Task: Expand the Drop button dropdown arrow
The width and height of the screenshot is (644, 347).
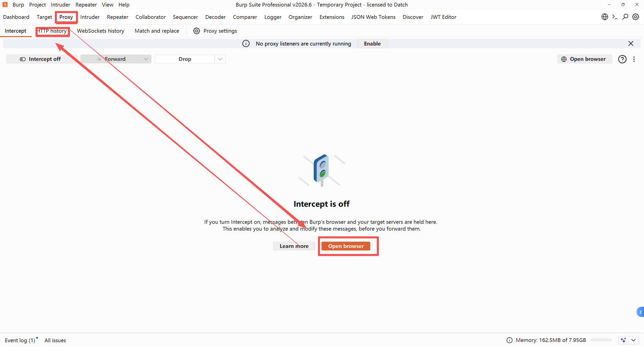Action: click(x=220, y=59)
